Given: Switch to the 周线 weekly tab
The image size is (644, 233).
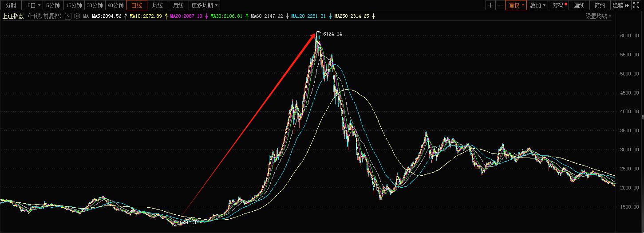Looking at the screenshot, I should click(x=158, y=5).
